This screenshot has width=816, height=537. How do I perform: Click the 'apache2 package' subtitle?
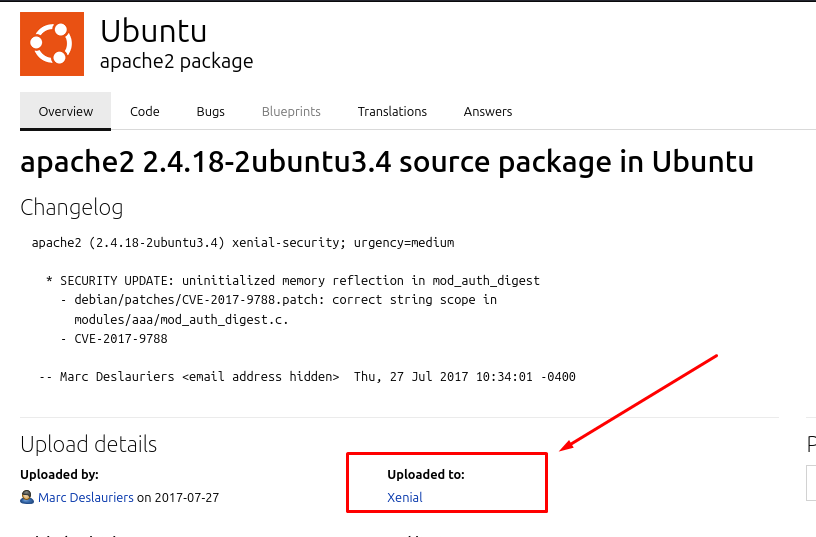tap(176, 61)
